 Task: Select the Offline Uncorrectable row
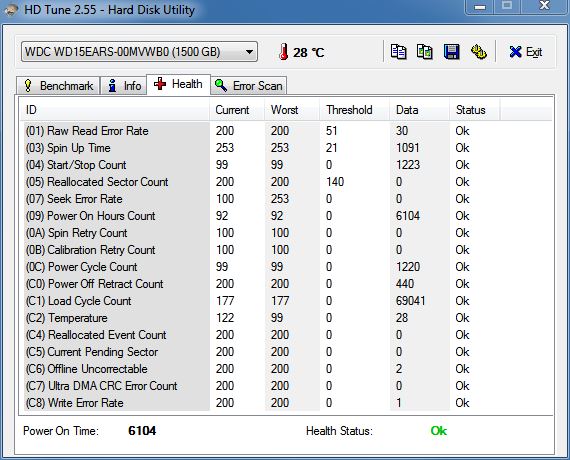(286, 369)
